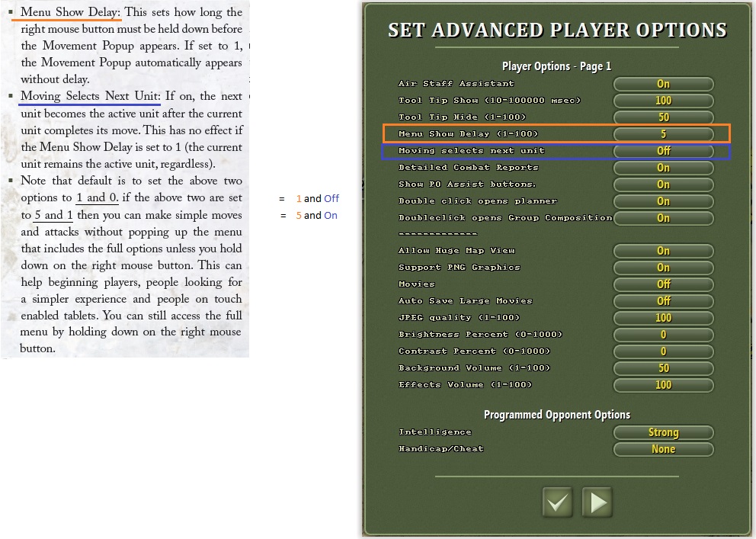Click the Auto Save Large Movies label
The width and height of the screenshot is (756, 539).
click(x=466, y=301)
